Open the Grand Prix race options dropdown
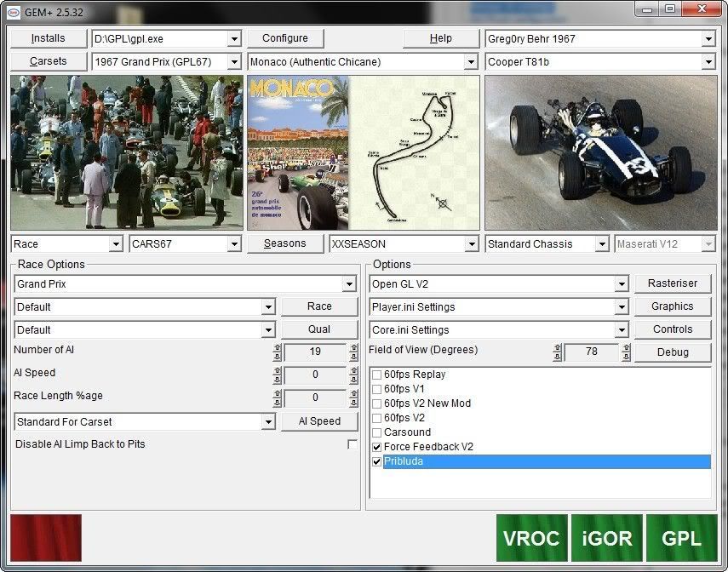728x572 pixels. coord(349,283)
